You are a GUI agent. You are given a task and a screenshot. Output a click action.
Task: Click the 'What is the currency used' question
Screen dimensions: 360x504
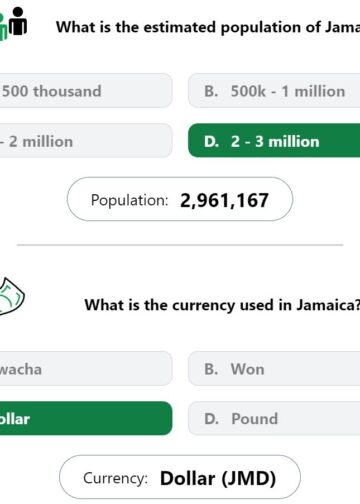[222, 305]
